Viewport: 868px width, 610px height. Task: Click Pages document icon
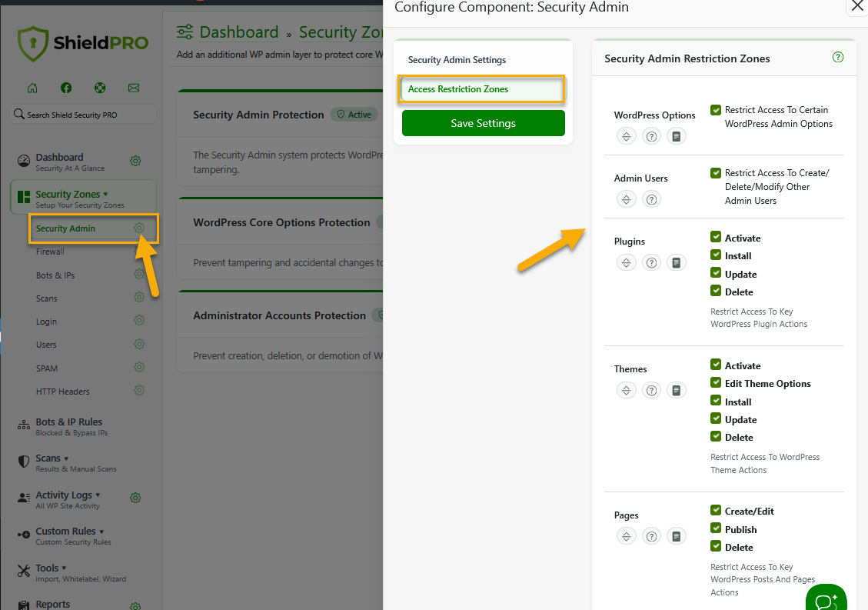(676, 535)
